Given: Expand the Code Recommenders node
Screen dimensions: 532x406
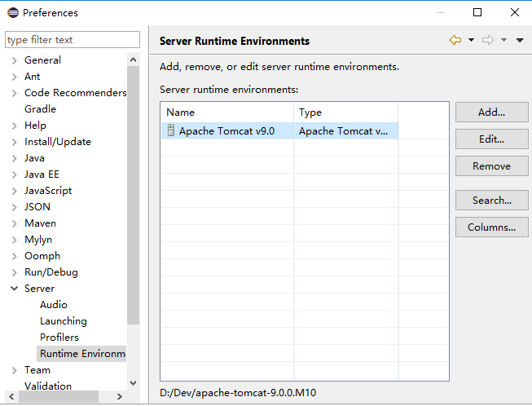Looking at the screenshot, I should point(14,93).
